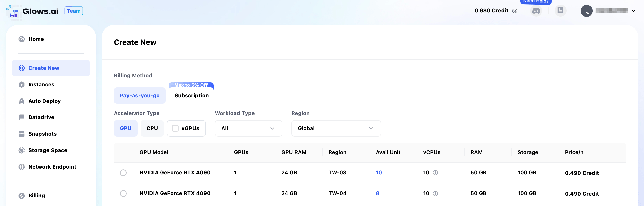Click the TW-04 region cell

337,194
